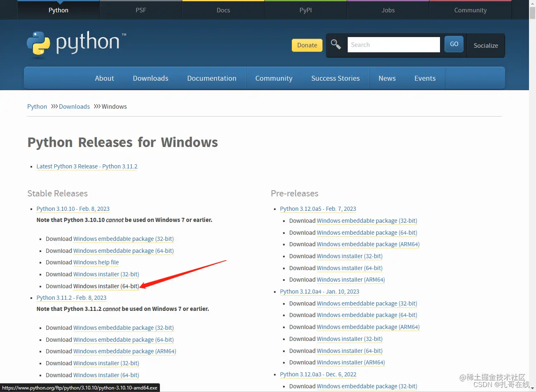Download Python 3.11.2 embeddable package (ARM64)
Image resolution: width=536 pixels, height=392 pixels.
pyautogui.click(x=125, y=351)
